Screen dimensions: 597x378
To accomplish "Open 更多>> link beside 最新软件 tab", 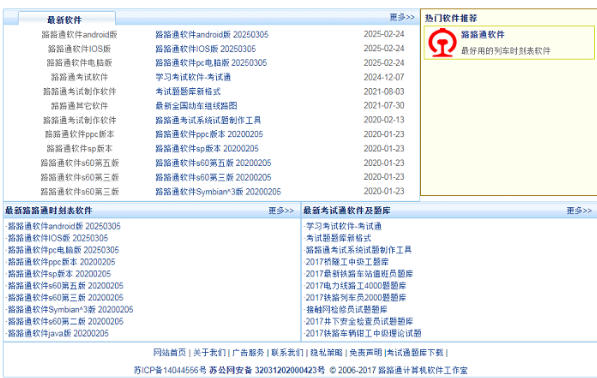I will [x=402, y=18].
